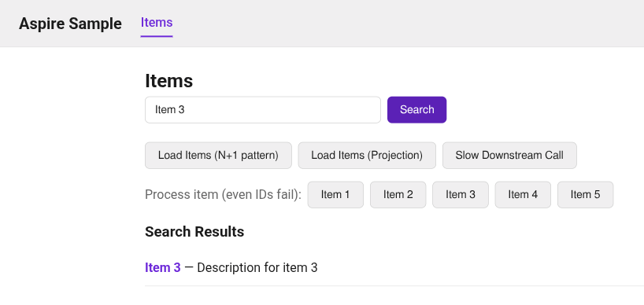Focus the search field containing Item 3
The width and height of the screenshot is (644, 305).
click(263, 109)
